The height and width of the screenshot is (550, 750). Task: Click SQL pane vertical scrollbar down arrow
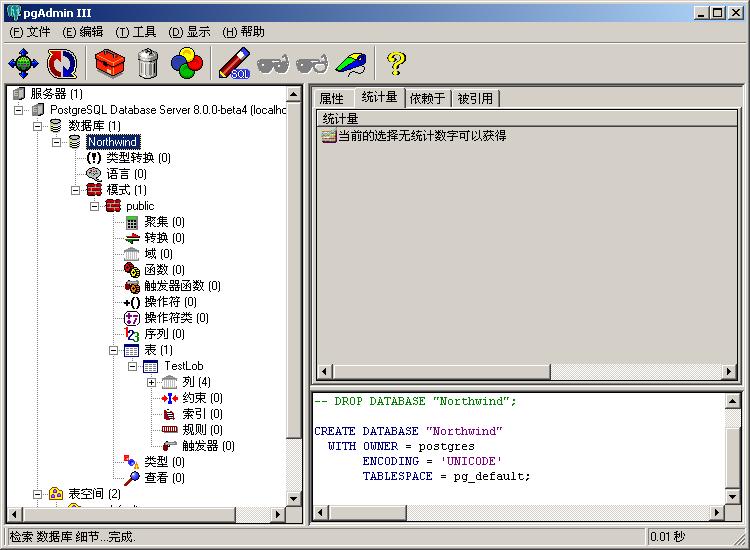coord(733,497)
